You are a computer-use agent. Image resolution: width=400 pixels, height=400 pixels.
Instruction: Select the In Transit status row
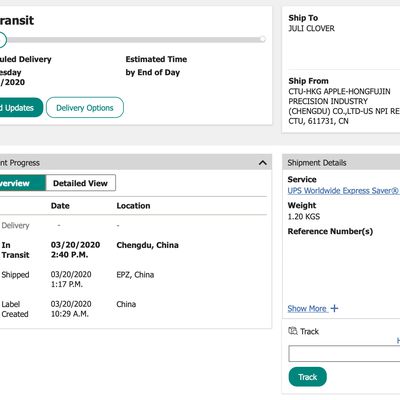(x=133, y=250)
